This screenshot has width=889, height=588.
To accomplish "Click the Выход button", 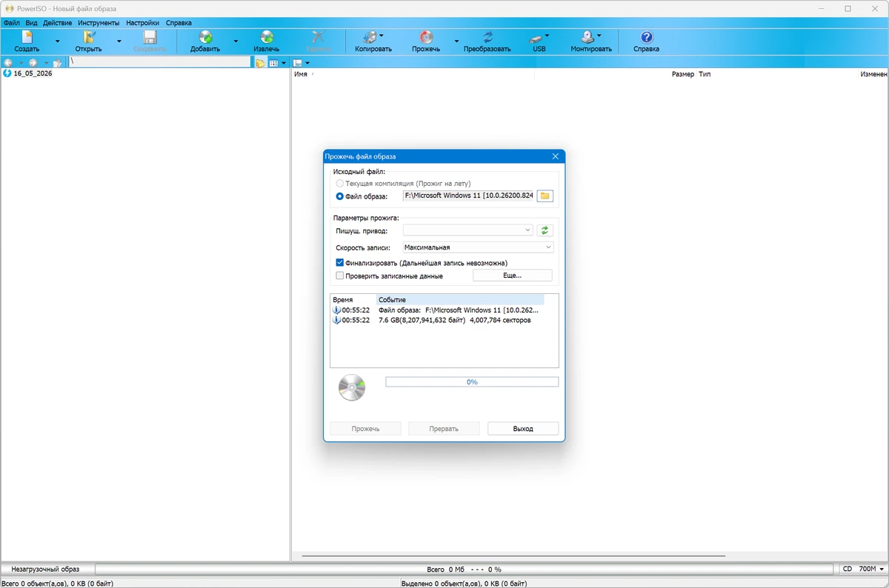I will coord(523,429).
